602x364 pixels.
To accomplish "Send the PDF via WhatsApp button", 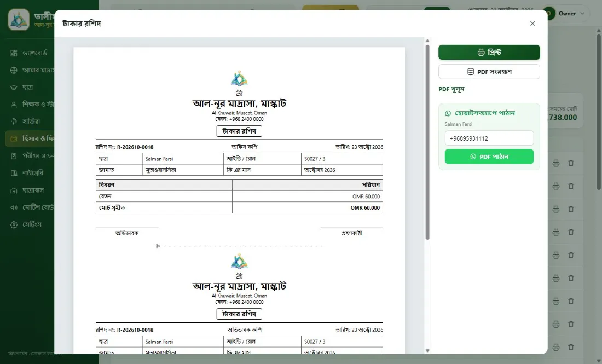I will (x=489, y=157).
